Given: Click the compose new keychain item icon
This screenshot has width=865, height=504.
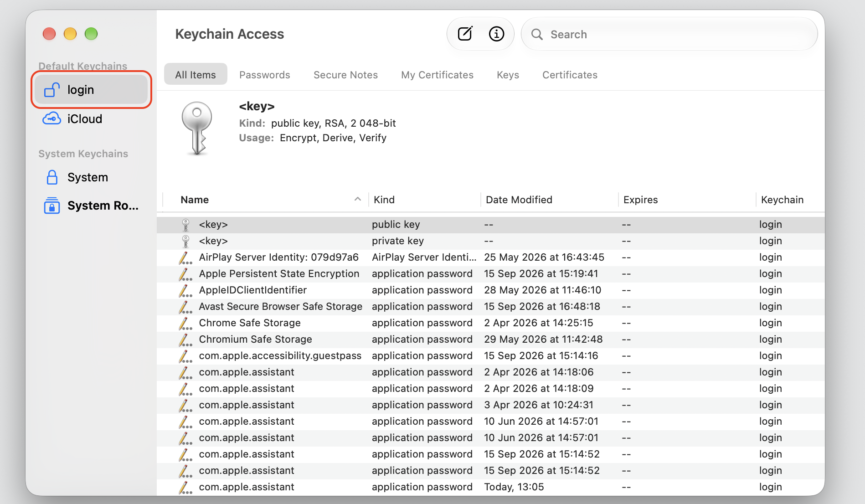Looking at the screenshot, I should 465,34.
